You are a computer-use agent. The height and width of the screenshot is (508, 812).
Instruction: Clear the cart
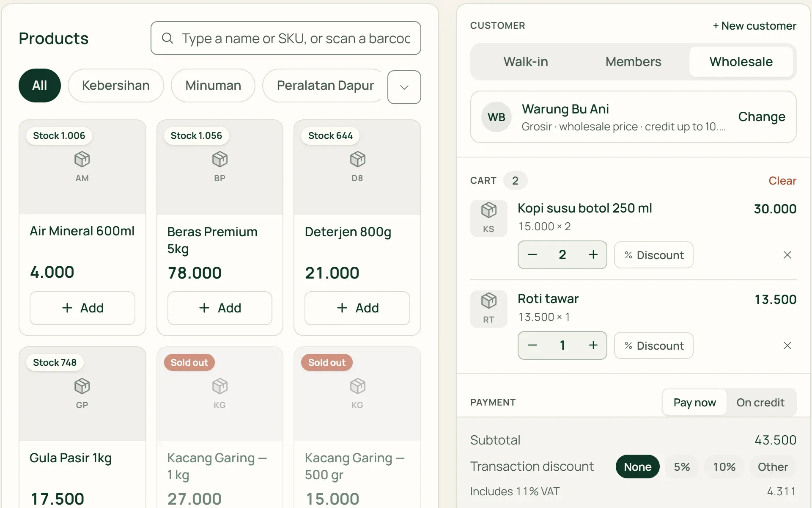click(782, 181)
